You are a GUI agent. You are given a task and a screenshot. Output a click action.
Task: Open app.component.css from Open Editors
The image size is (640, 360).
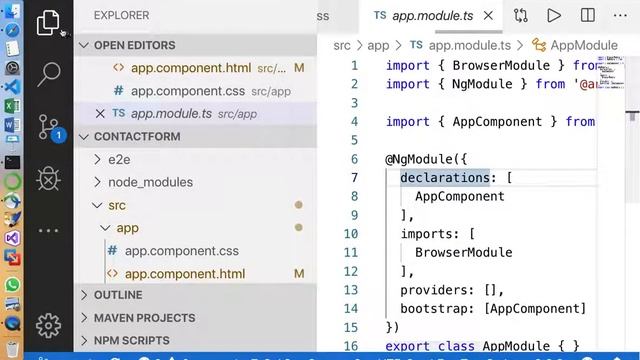coord(196,91)
